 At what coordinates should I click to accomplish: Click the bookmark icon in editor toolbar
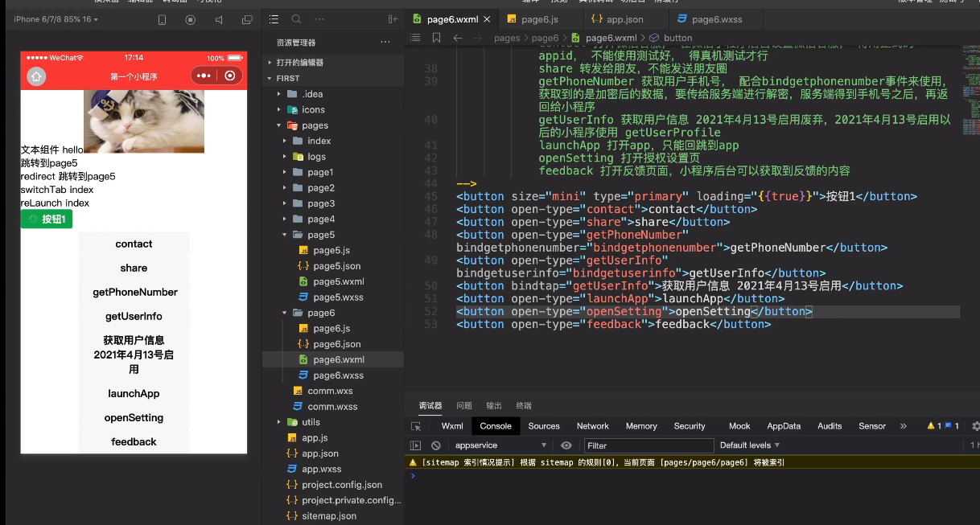click(x=436, y=38)
